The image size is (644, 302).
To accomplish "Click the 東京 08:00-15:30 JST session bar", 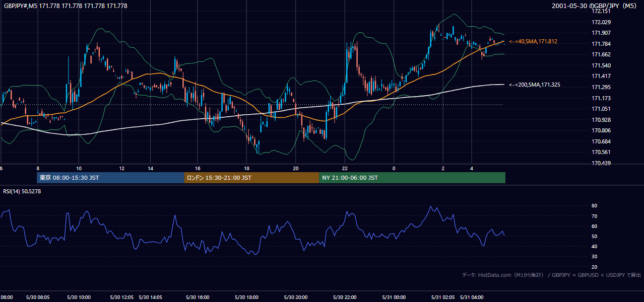I will point(110,178).
